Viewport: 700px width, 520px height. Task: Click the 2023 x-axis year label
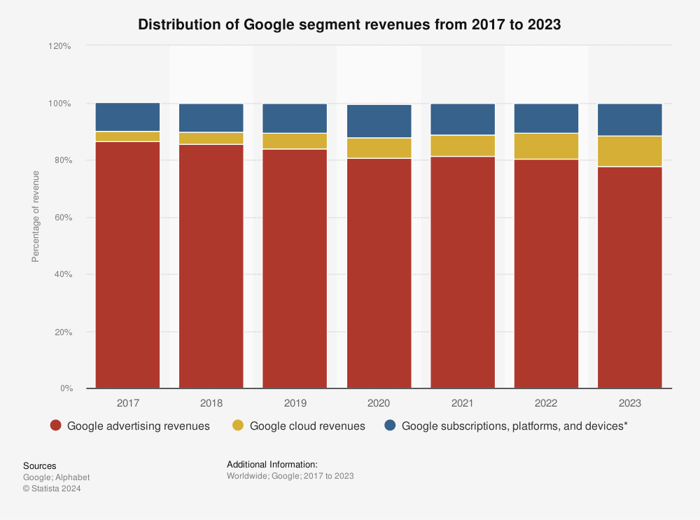[630, 403]
